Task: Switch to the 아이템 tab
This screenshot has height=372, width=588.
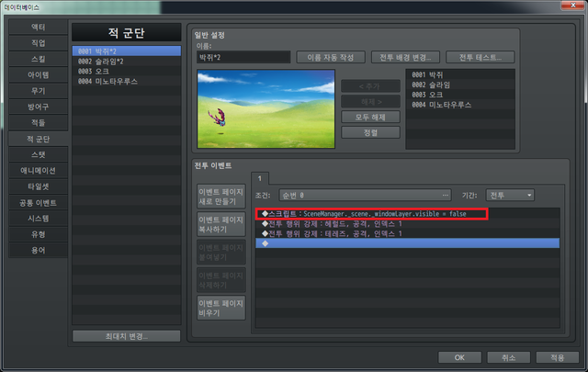Action: click(x=39, y=75)
